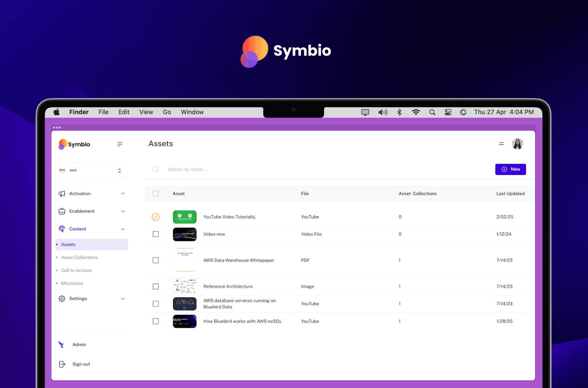Open the header menu lines icon
The width and height of the screenshot is (588, 388).
pyautogui.click(x=501, y=144)
